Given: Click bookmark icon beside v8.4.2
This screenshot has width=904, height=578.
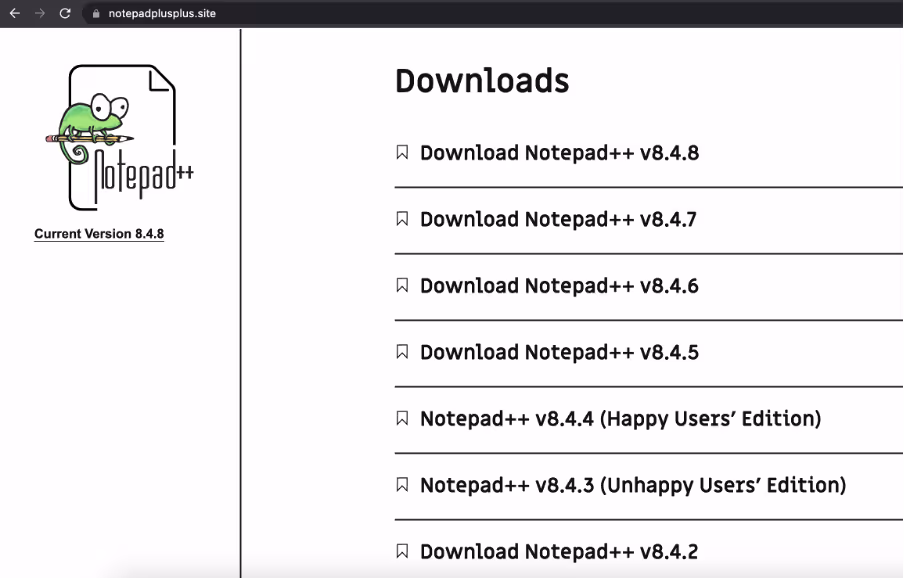Looking at the screenshot, I should (x=402, y=551).
